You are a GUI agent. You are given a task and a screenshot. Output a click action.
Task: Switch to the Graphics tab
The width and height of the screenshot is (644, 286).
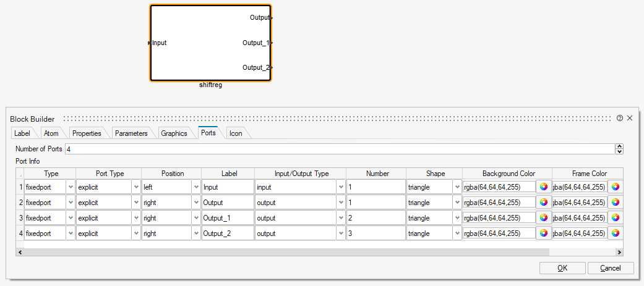tap(174, 133)
